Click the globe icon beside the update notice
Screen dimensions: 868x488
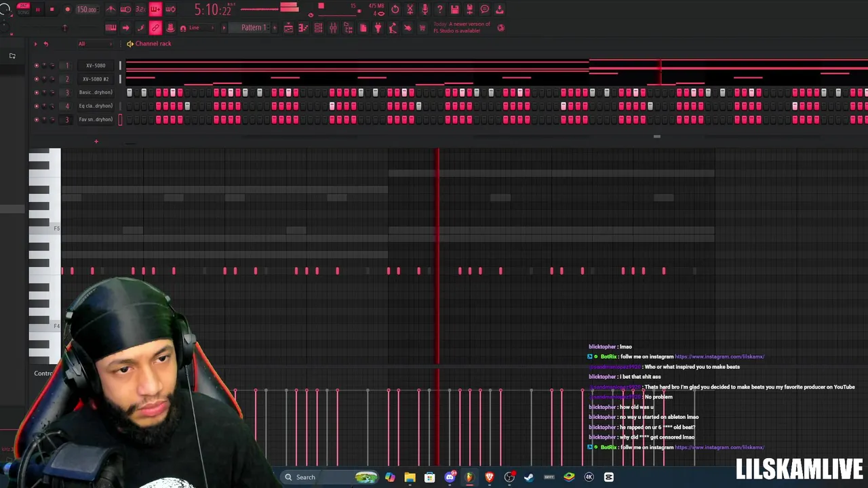pyautogui.click(x=501, y=28)
